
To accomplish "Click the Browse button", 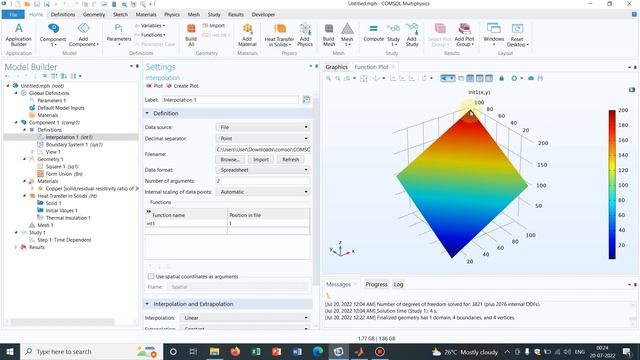I will (x=230, y=160).
